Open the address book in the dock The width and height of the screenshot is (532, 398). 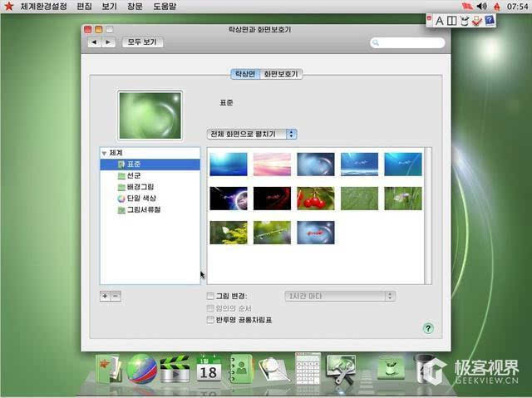(240, 369)
